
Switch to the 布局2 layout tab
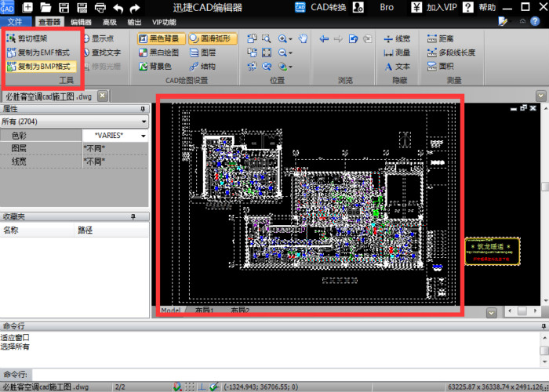240,310
